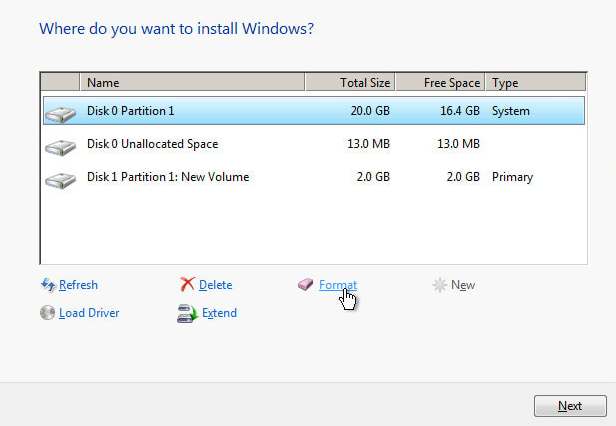Click the Primary type cell
The image size is (616, 426).
click(x=512, y=177)
